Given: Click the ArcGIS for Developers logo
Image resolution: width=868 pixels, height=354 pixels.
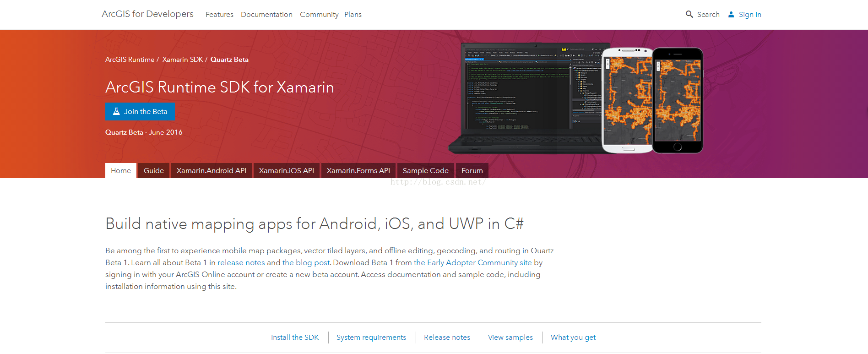Looking at the screenshot, I should point(147,14).
